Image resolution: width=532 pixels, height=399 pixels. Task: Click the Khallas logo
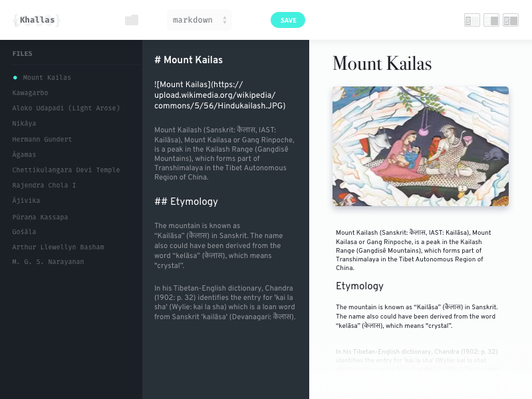tap(37, 20)
